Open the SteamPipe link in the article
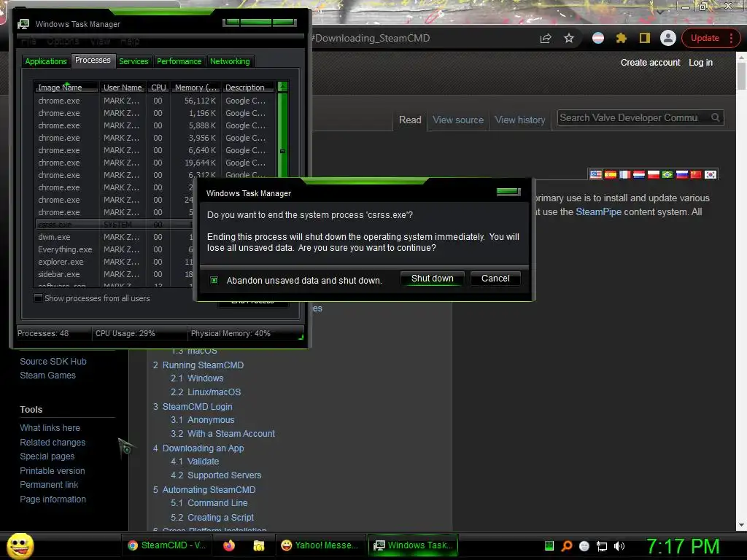This screenshot has width=747, height=560. coord(598,212)
